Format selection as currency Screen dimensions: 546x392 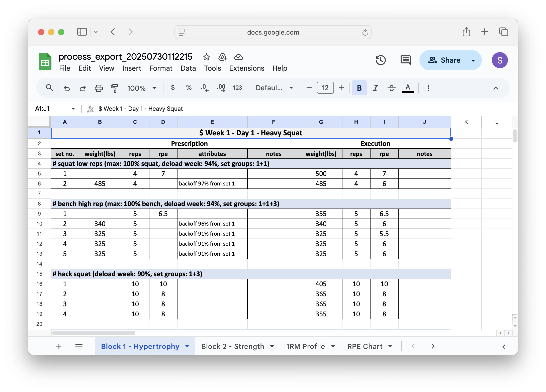tap(172, 88)
